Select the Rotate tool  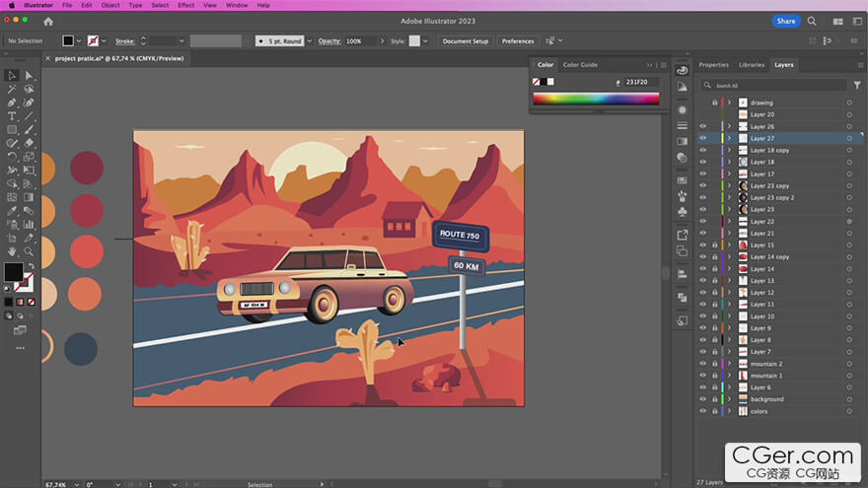[12, 157]
